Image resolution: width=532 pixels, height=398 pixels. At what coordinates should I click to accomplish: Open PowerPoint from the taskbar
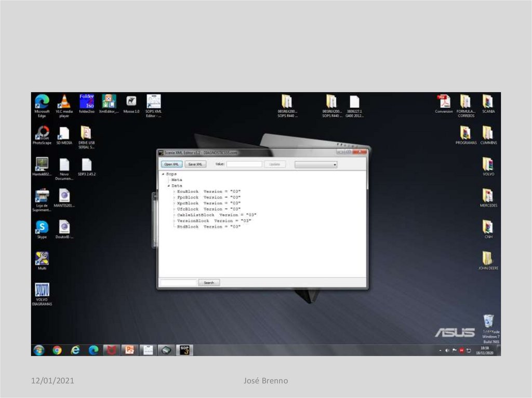(129, 350)
